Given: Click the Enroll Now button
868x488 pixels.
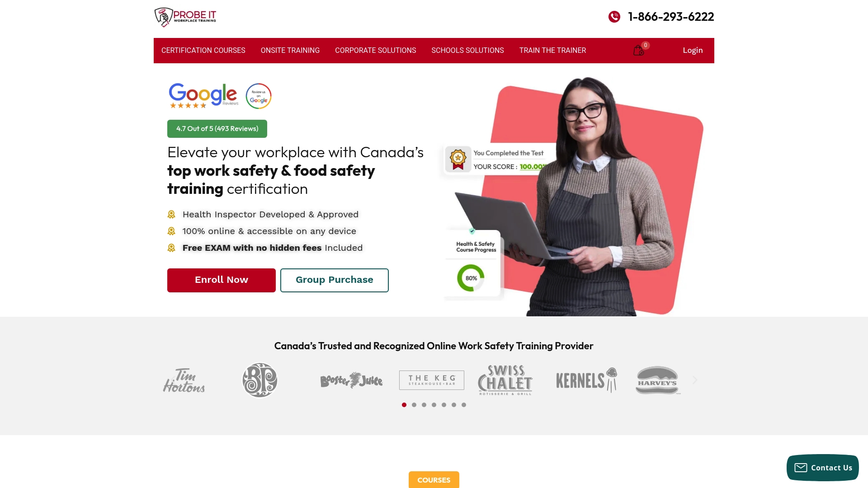Looking at the screenshot, I should 222,280.
